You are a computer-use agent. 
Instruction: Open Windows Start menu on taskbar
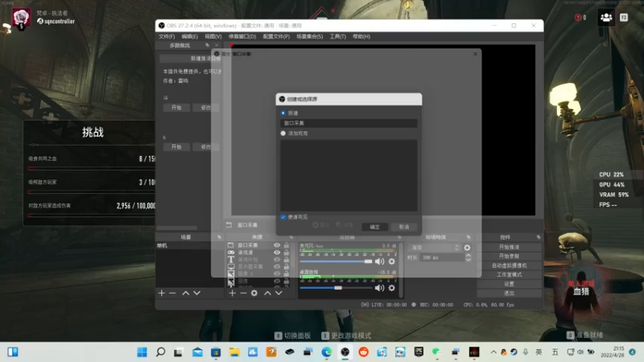[x=142, y=352]
